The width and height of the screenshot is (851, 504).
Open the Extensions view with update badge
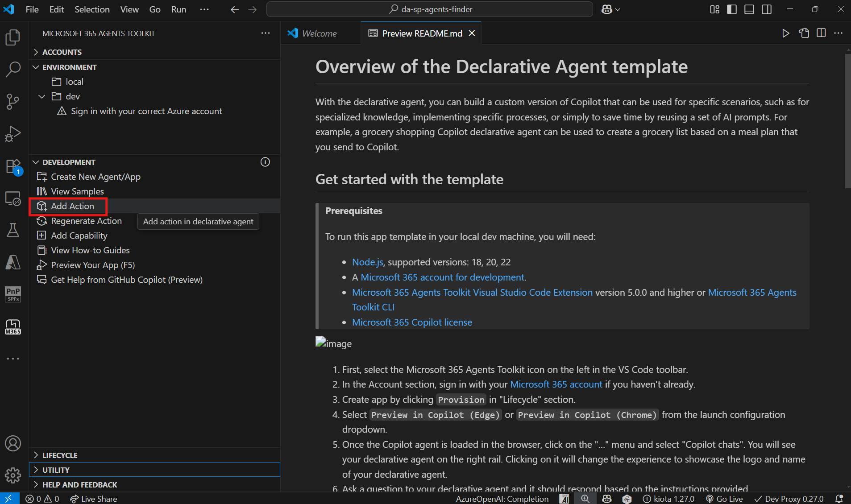13,167
